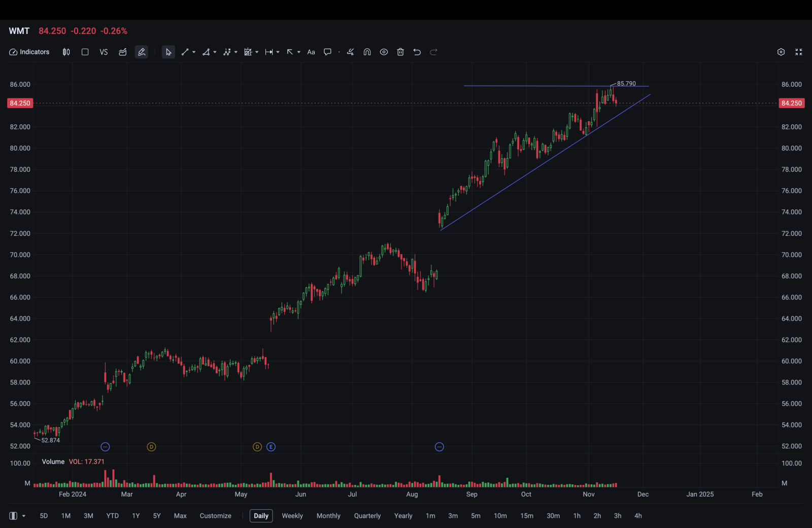Expand the shapes tool dropdown arrow
812x528 pixels.
215,52
